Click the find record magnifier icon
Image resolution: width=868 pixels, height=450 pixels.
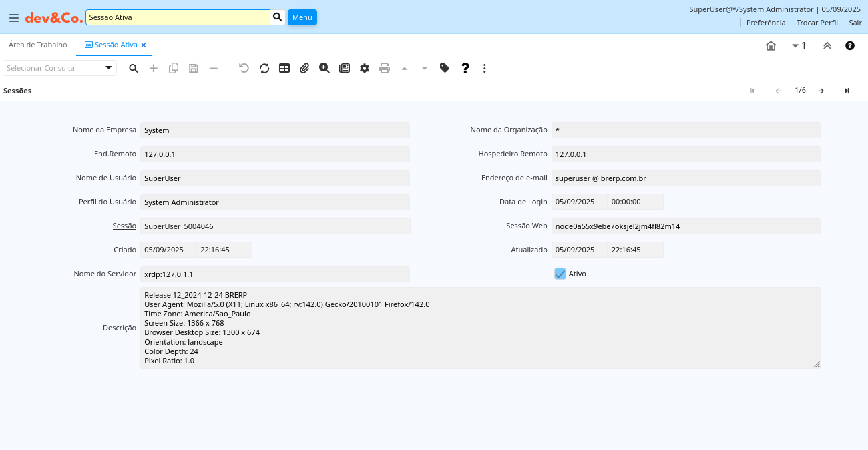click(134, 68)
